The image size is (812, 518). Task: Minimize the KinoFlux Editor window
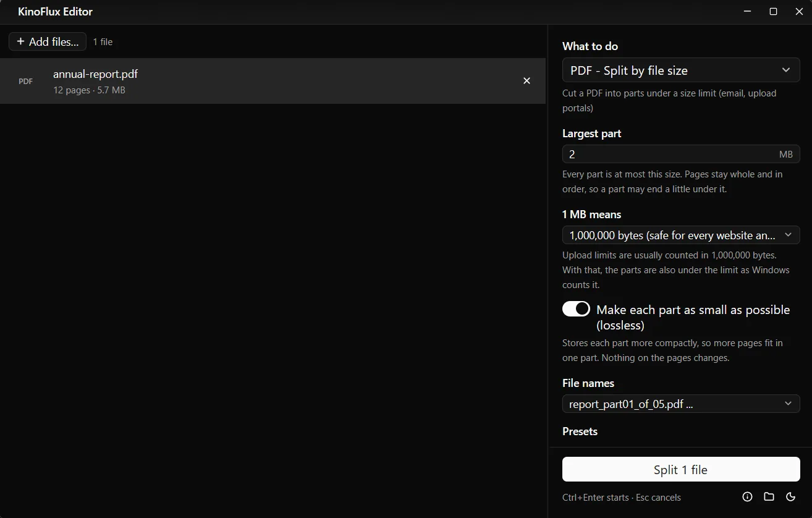pos(747,12)
